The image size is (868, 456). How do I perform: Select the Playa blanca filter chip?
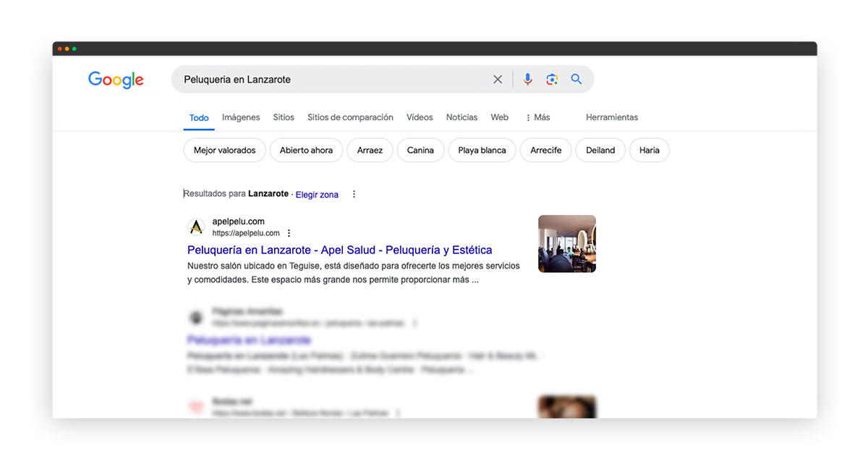tap(482, 151)
